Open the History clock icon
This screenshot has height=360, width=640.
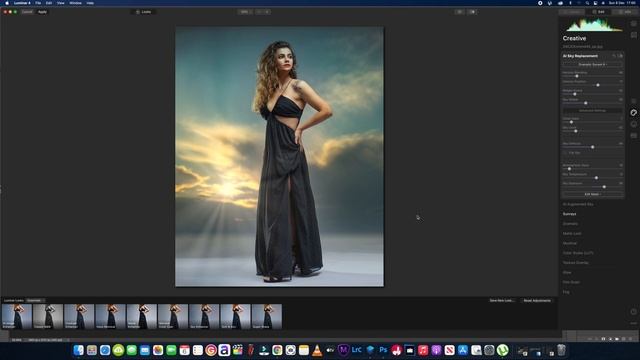[x=633, y=311]
